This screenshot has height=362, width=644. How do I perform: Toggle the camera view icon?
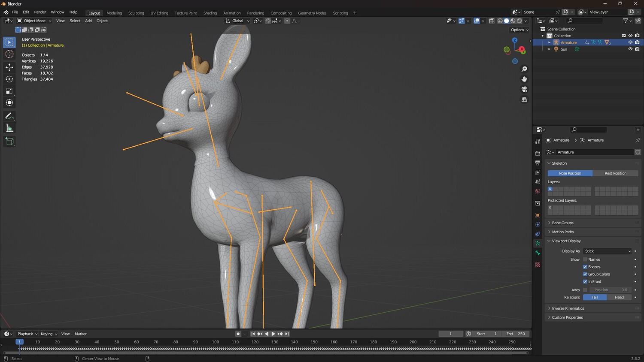pos(524,89)
